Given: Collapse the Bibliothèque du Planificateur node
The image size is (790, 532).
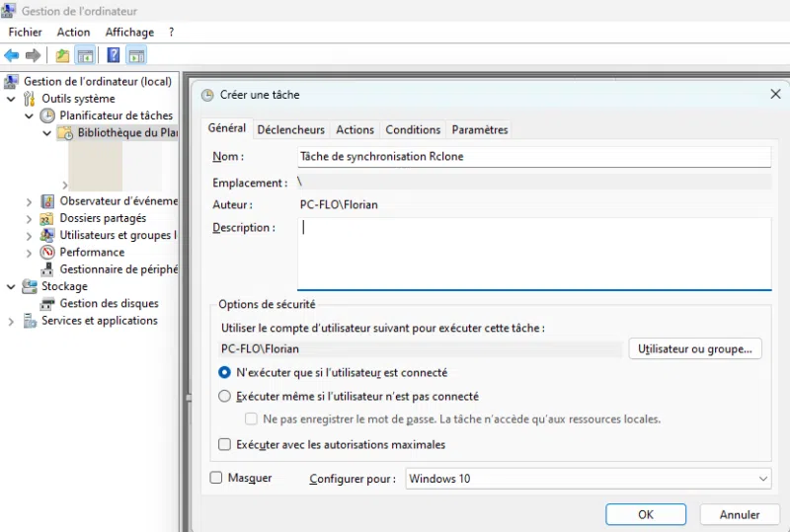Looking at the screenshot, I should [46, 133].
